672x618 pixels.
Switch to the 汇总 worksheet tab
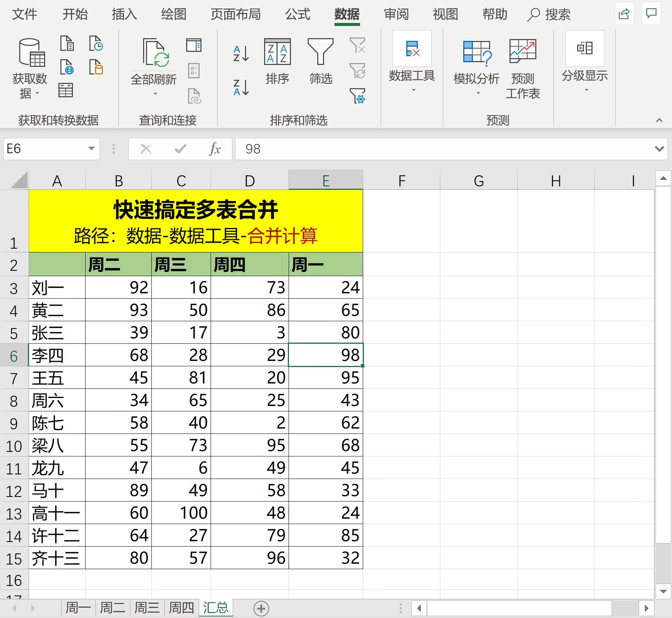point(216,607)
